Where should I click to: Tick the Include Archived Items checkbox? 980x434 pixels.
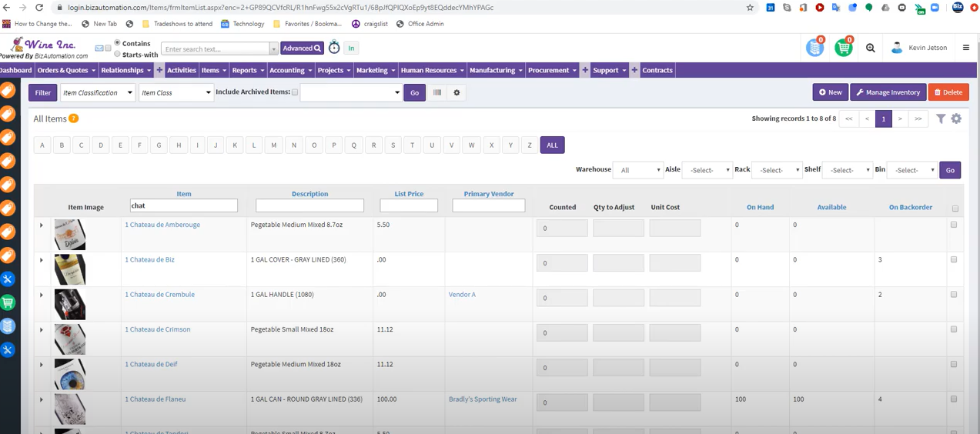[295, 92]
